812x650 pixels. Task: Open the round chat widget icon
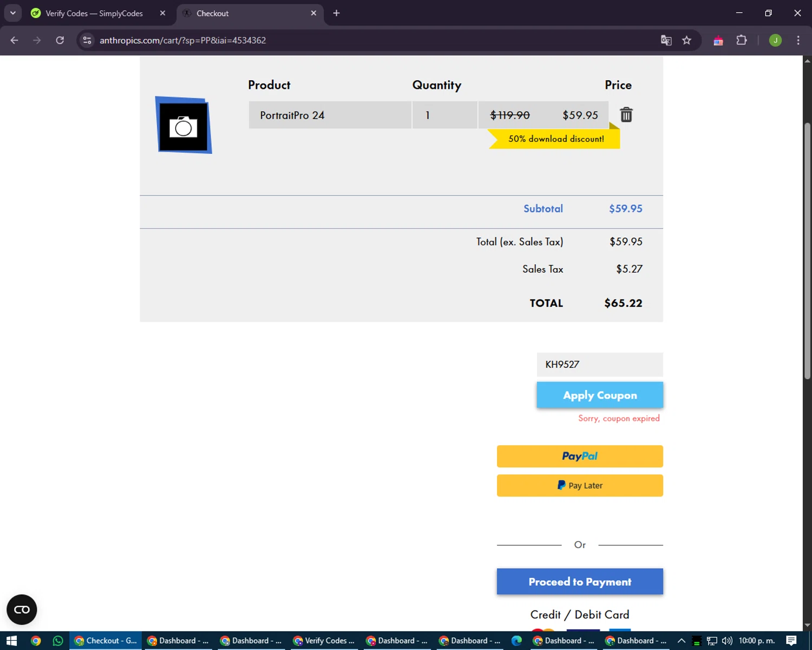coord(22,609)
